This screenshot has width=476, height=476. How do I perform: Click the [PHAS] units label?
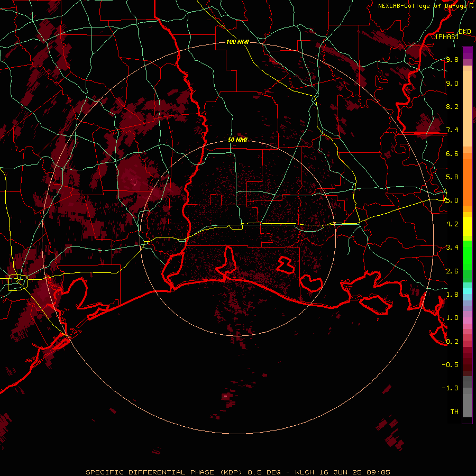point(447,36)
